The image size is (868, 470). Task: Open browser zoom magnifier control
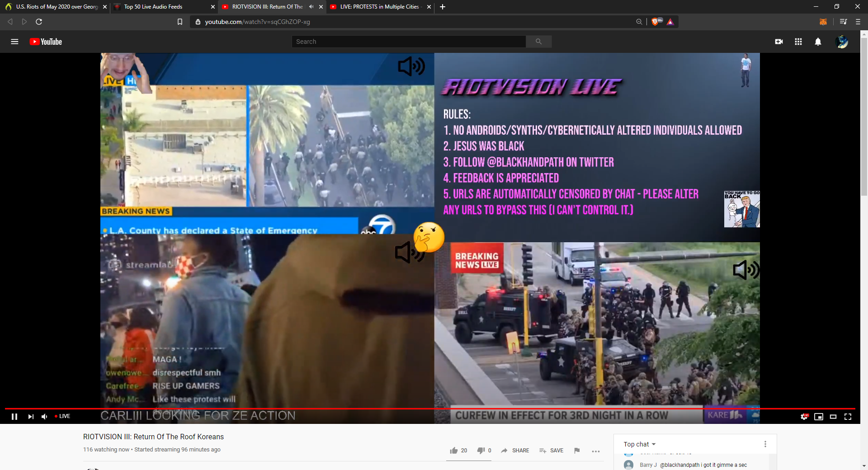(639, 22)
